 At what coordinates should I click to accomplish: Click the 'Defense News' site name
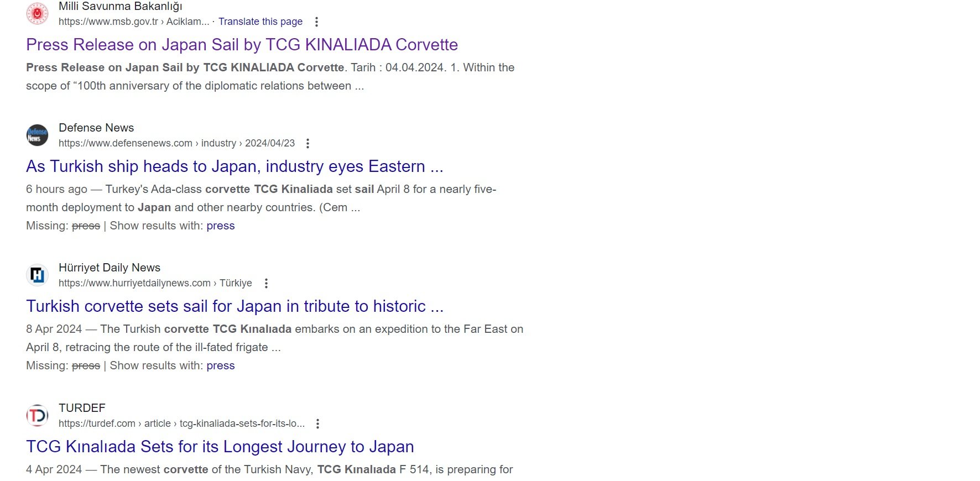click(x=96, y=128)
